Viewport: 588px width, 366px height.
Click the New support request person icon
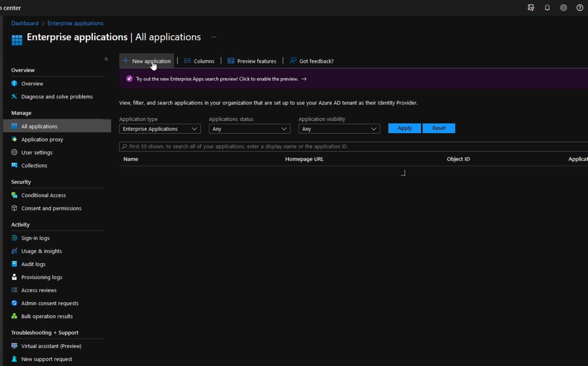(x=14, y=359)
